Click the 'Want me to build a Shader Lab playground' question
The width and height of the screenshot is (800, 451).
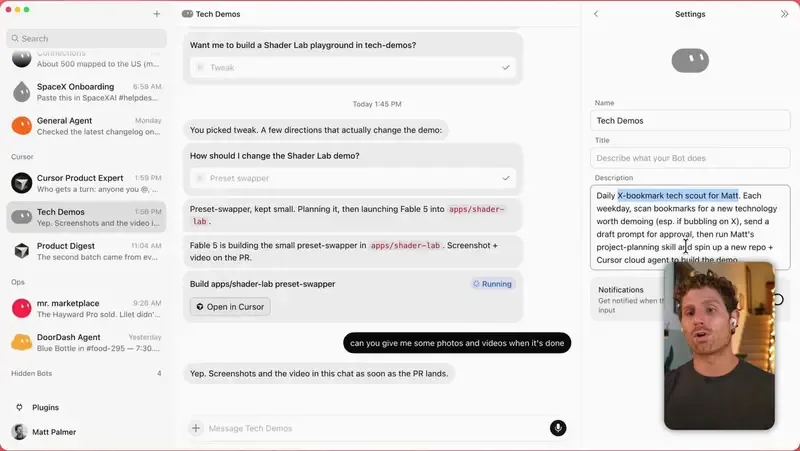[x=303, y=45]
